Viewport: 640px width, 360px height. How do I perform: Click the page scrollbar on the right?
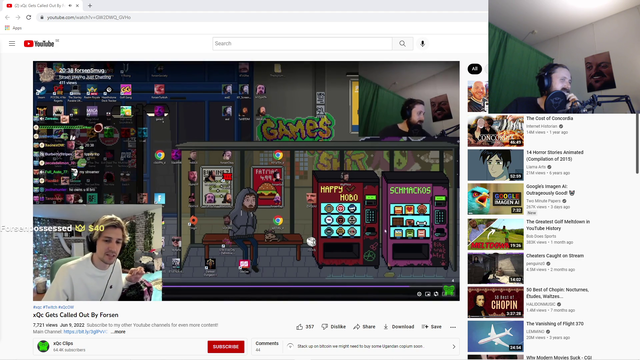(637, 143)
